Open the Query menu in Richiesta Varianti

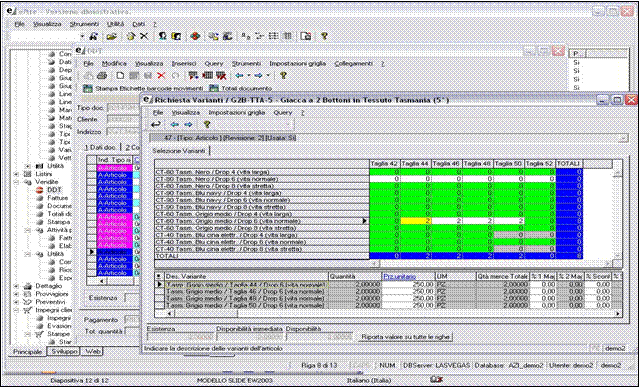pos(283,112)
